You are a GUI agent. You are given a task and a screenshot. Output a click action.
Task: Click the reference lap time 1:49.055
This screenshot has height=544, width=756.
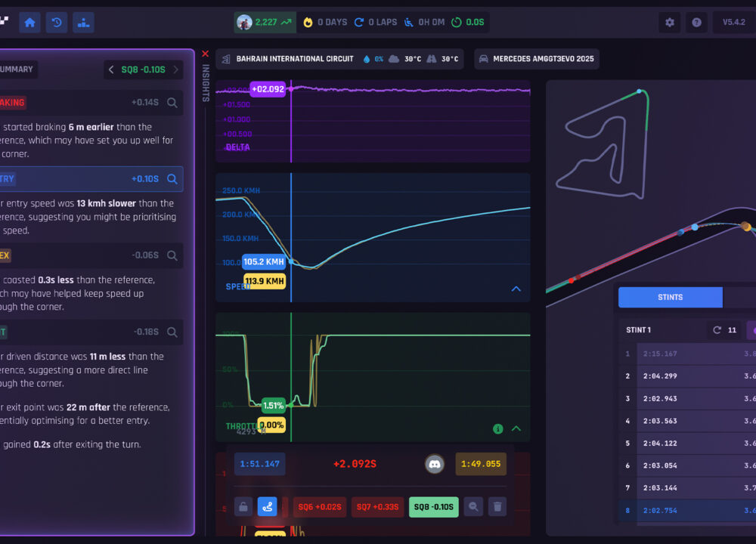point(481,464)
